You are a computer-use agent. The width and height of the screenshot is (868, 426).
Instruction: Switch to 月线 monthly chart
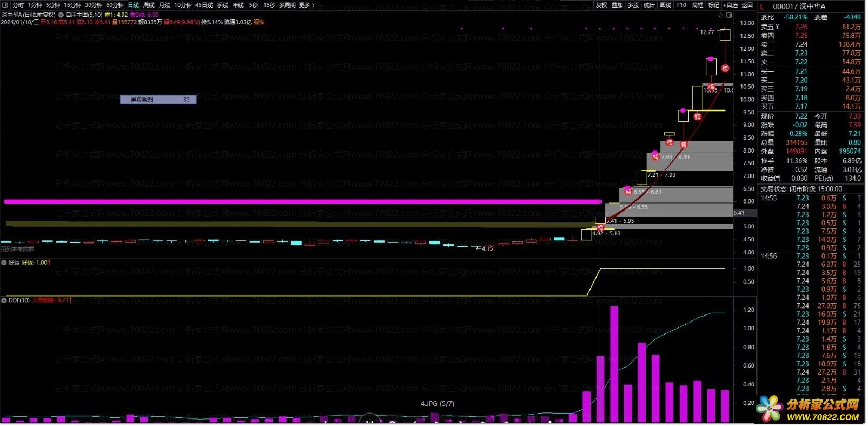(164, 5)
